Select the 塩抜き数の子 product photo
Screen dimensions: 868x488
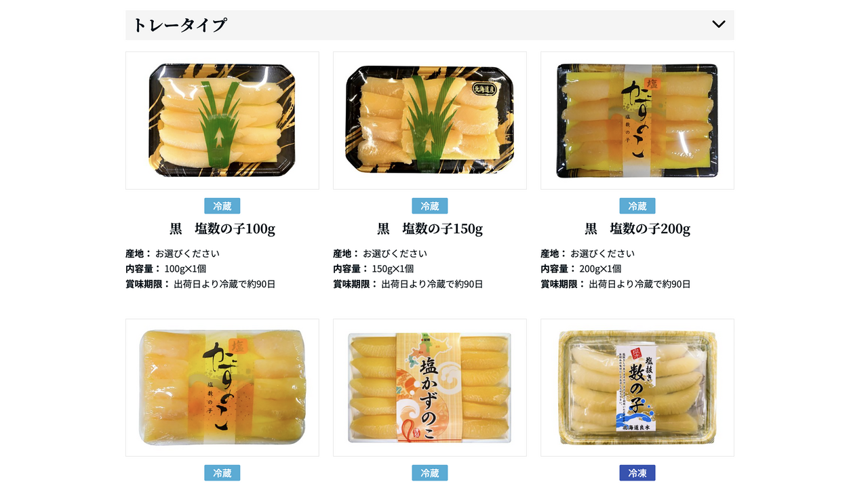(637, 388)
